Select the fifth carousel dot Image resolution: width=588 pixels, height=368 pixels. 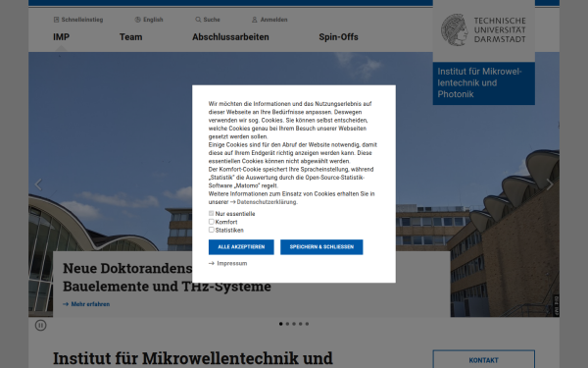[x=307, y=324]
